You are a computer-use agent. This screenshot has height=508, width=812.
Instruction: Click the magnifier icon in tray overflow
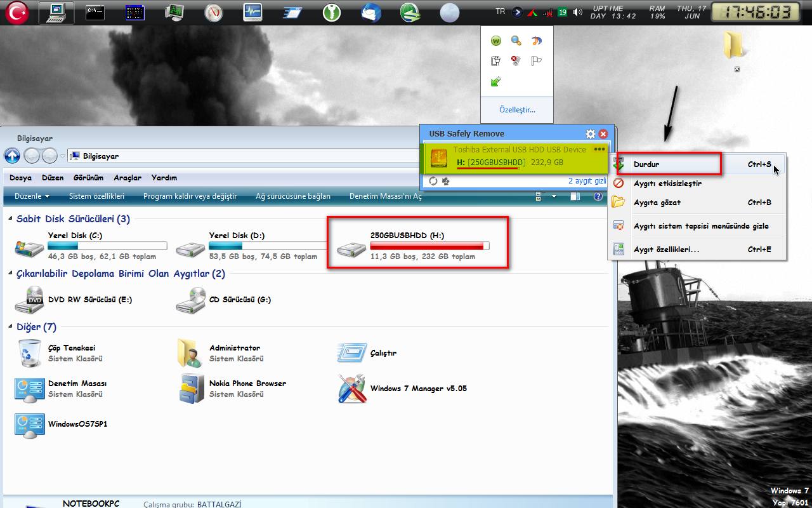(x=516, y=41)
